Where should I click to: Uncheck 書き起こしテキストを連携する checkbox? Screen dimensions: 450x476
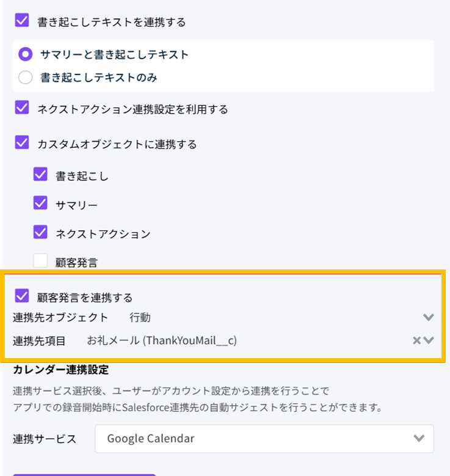pos(22,20)
